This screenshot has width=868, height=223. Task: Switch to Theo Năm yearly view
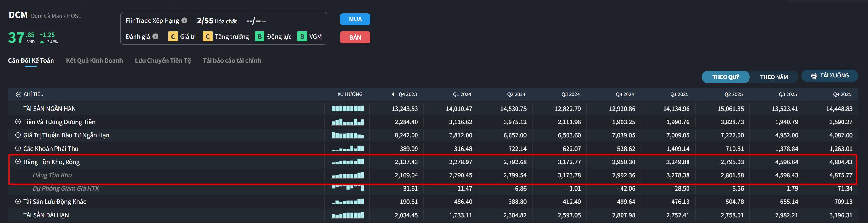click(x=774, y=77)
